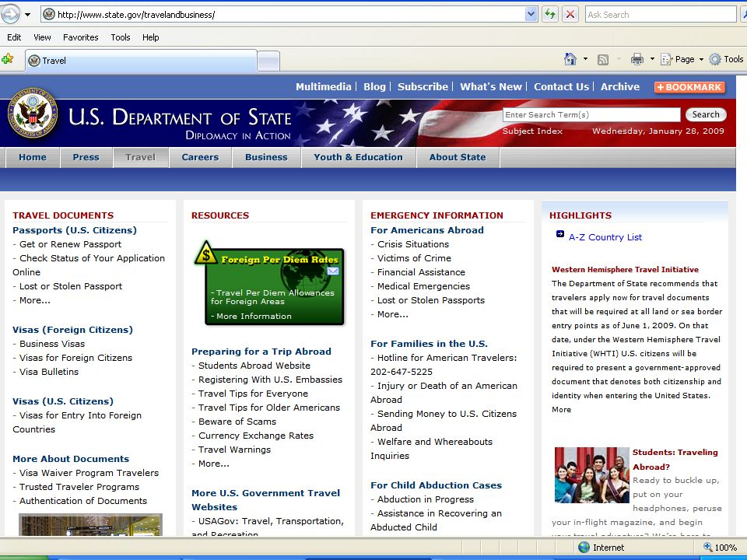Open Visas (Foreign Citizens) heading link
Image resolution: width=747 pixels, height=560 pixels.
point(72,330)
